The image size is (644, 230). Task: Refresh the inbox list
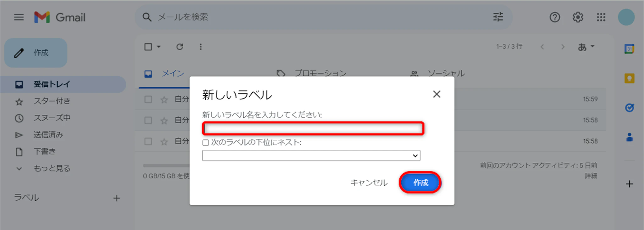pos(180,47)
